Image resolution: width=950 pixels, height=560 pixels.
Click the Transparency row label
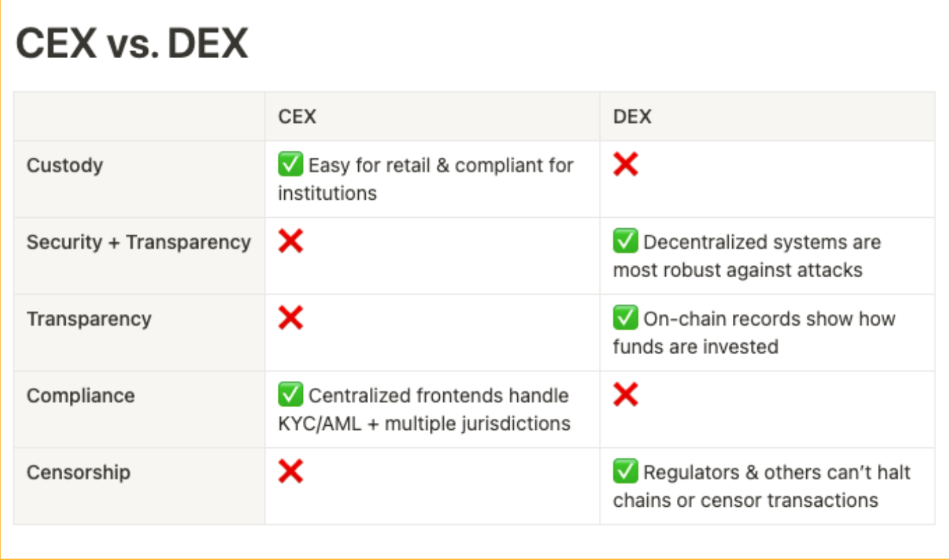89,319
